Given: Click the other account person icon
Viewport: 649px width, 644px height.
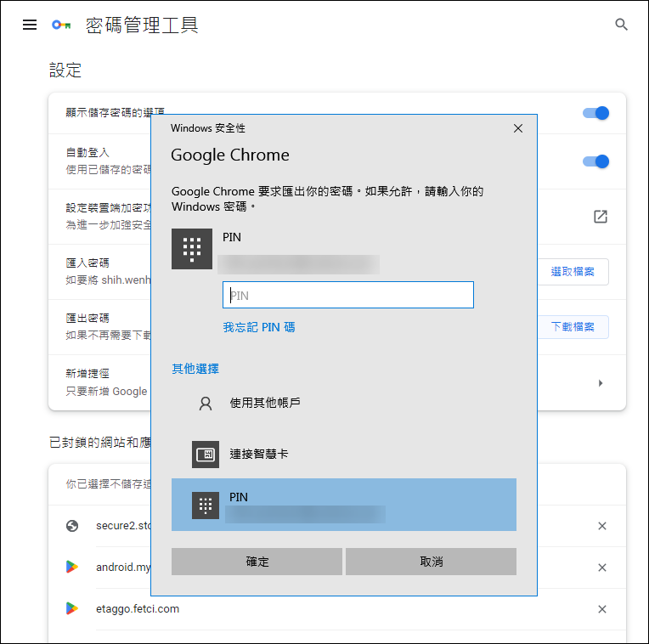Looking at the screenshot, I should tap(206, 404).
